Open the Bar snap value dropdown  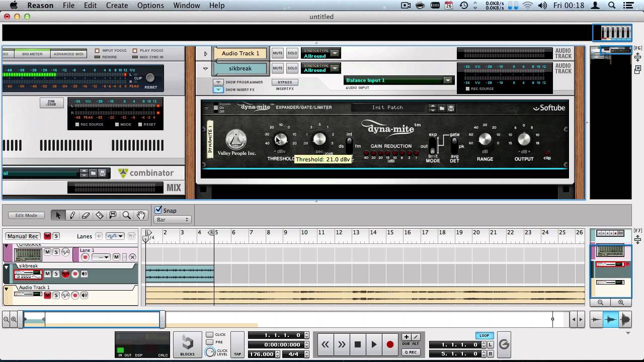(x=173, y=220)
